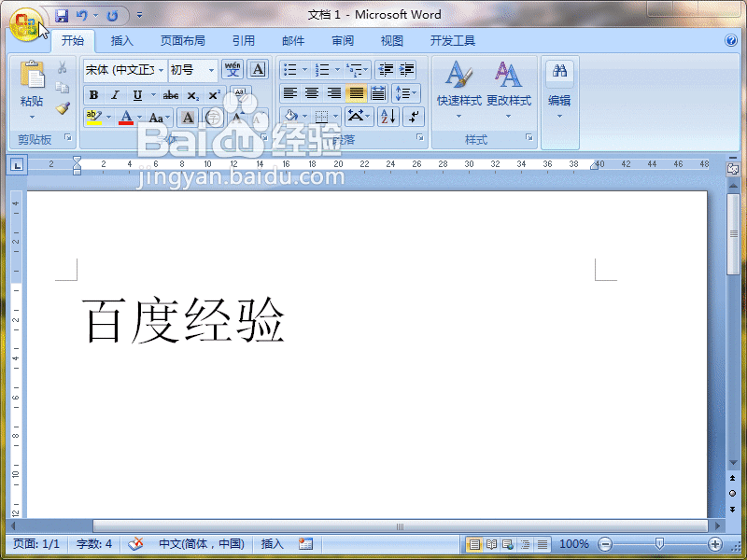Switch to Web Layout view

[508, 544]
